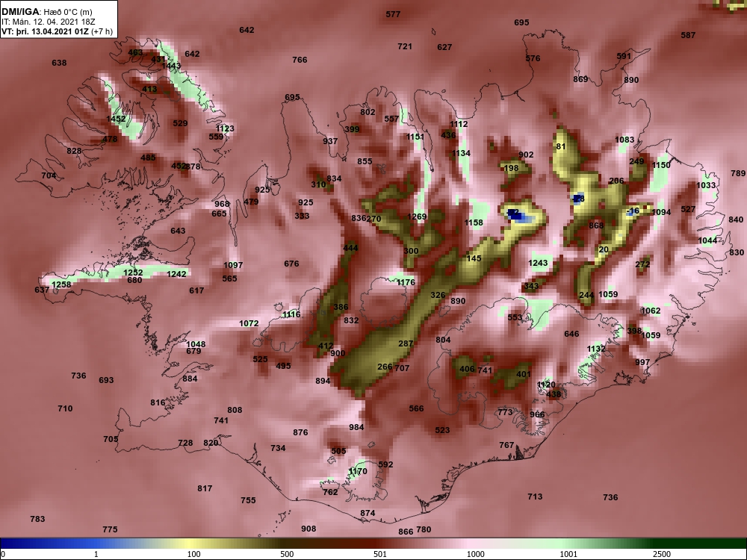This screenshot has width=747, height=560.
Task: Click the value 1150
Action: pyautogui.click(x=661, y=165)
